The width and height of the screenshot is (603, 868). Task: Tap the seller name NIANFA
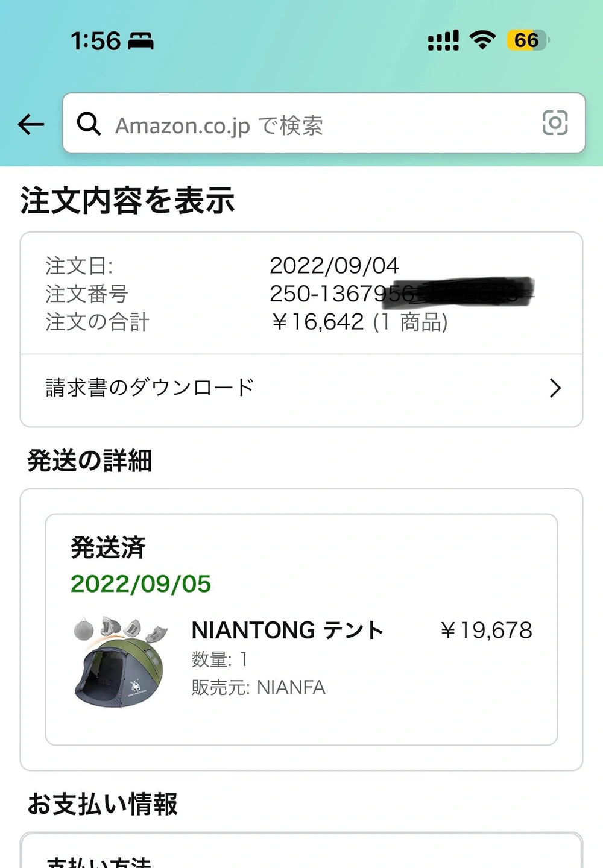click(291, 687)
